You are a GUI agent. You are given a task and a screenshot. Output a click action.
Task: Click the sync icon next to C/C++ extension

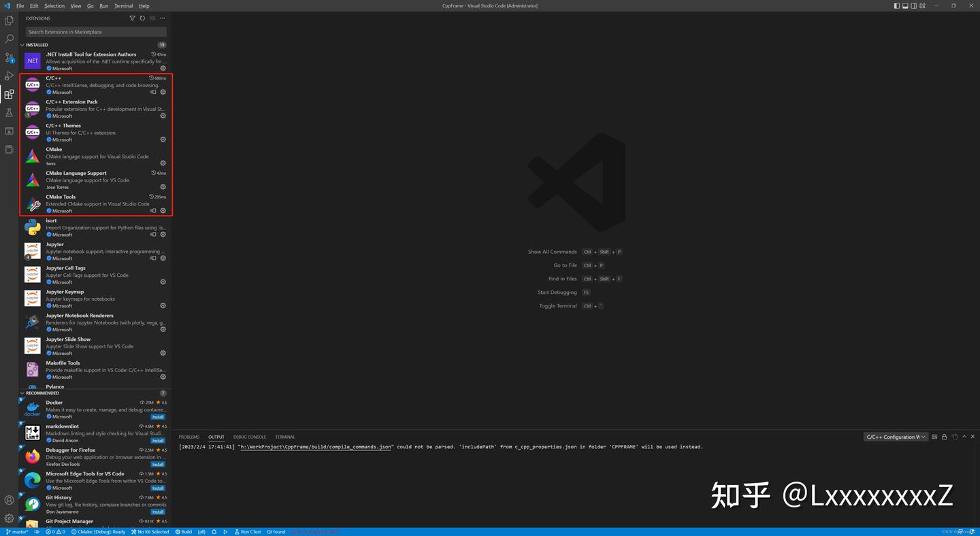pos(153,92)
